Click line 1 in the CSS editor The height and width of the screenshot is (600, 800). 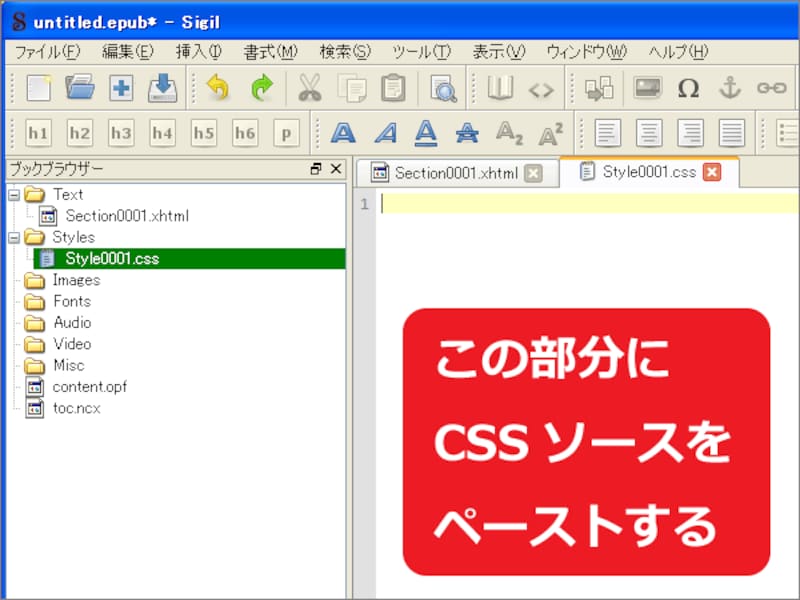click(450, 204)
